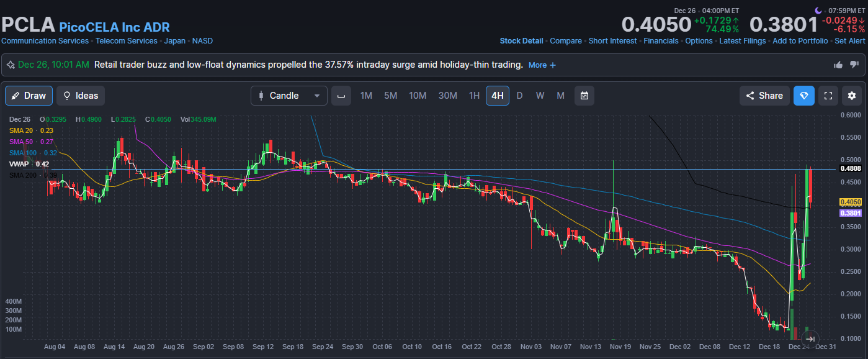Screen dimensions: 868x359
Task: Open the Ideas panel
Action: click(81, 96)
